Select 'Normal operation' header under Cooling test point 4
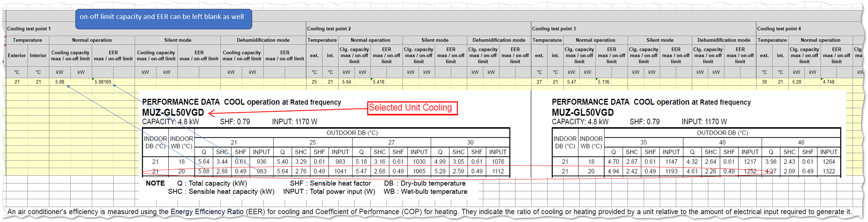This screenshot has width=868, height=222. click(x=820, y=40)
